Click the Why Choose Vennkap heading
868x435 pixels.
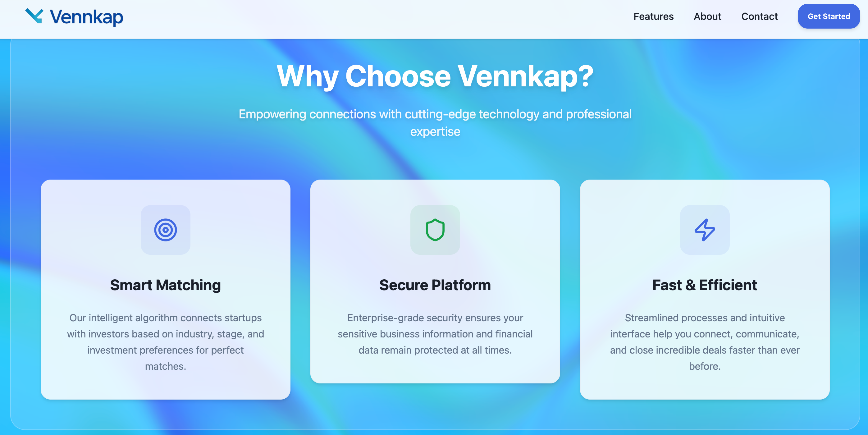click(x=435, y=76)
